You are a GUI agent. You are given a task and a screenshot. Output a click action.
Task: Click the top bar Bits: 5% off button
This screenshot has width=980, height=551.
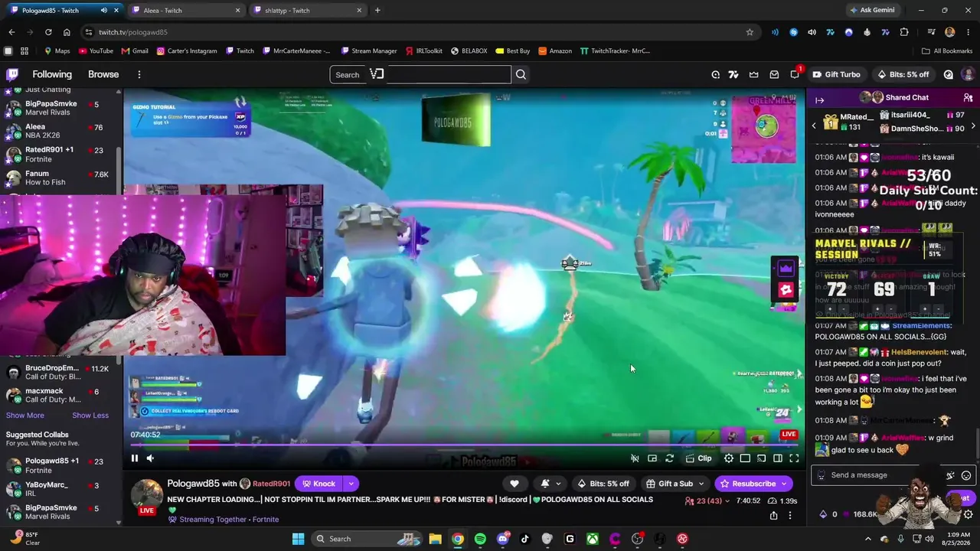(x=903, y=74)
